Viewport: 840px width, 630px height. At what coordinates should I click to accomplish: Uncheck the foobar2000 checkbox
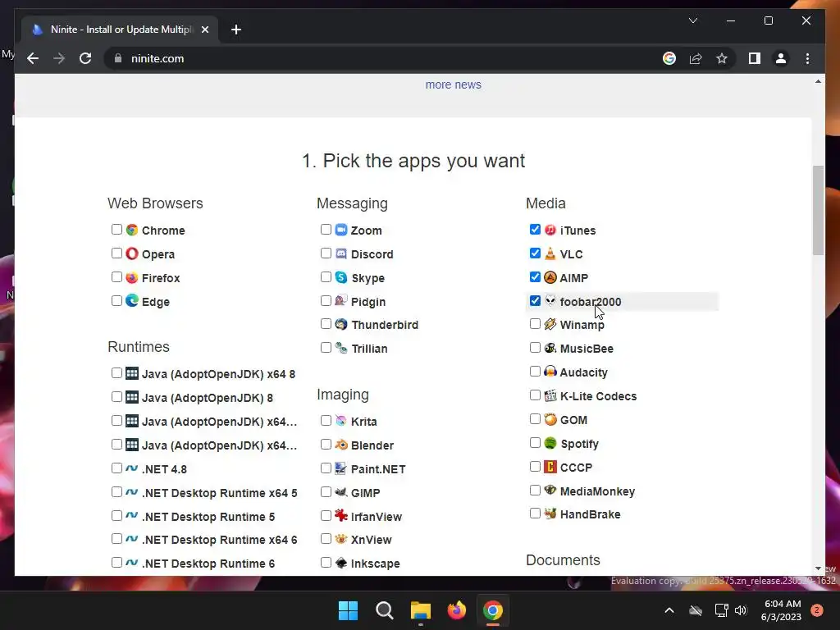535,300
